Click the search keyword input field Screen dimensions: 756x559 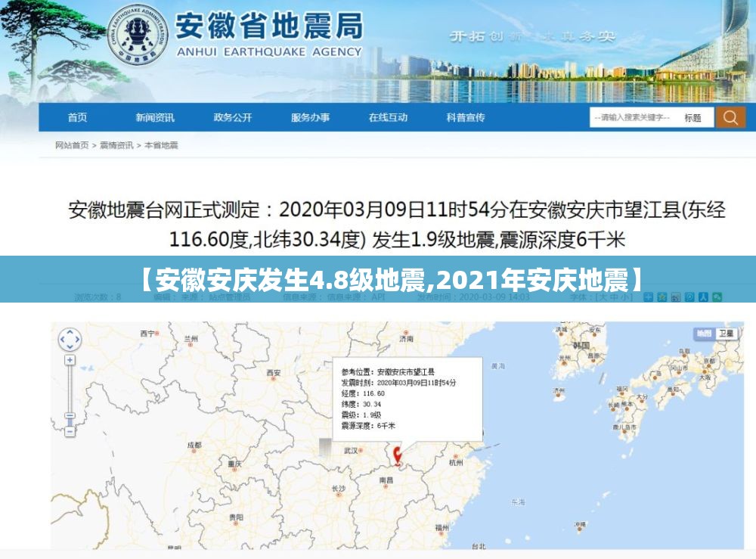point(632,118)
